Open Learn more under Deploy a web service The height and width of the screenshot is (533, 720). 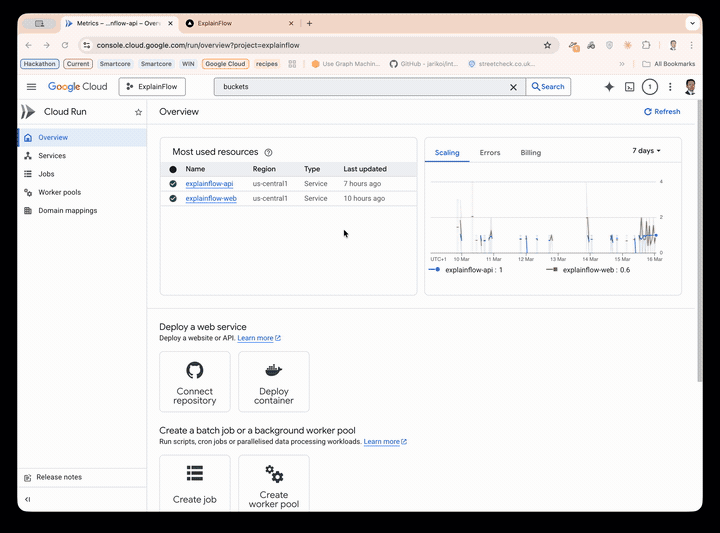coord(259,338)
